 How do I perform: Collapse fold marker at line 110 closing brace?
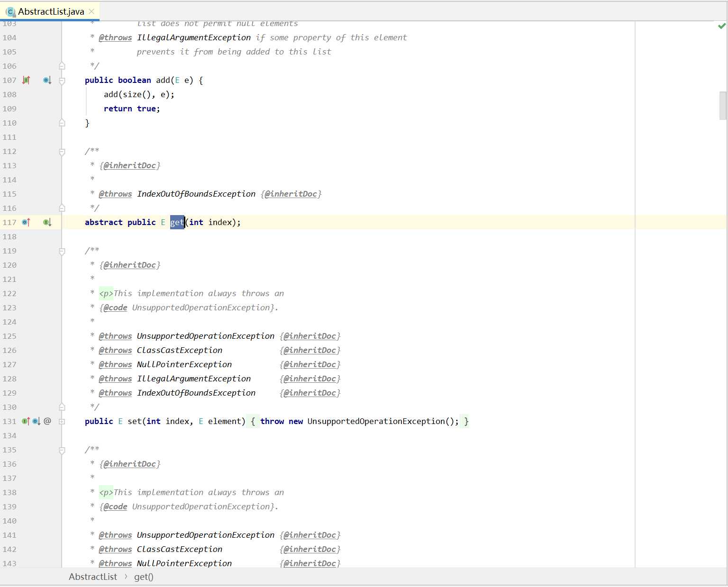(62, 123)
